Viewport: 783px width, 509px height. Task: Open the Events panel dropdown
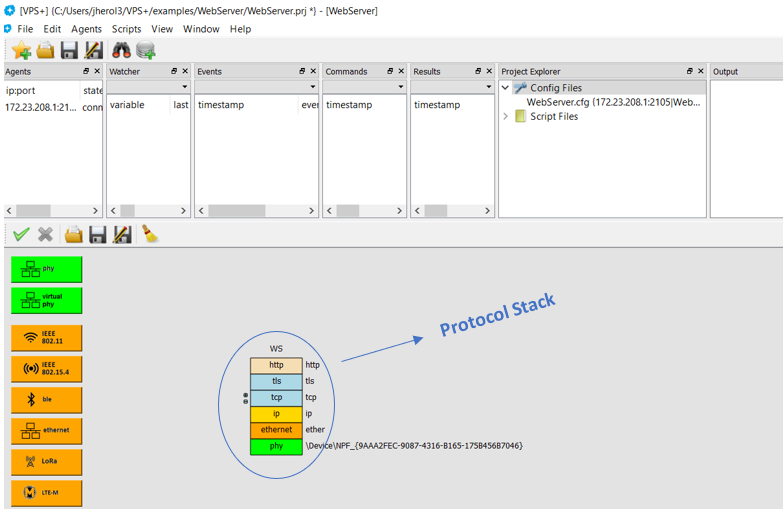point(312,88)
